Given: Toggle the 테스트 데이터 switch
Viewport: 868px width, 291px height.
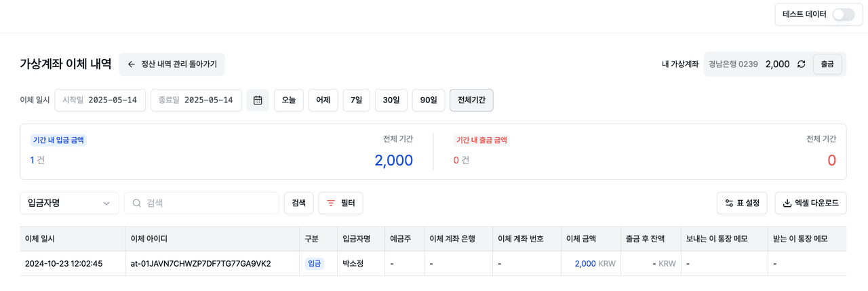Looking at the screenshot, I should point(843,14).
